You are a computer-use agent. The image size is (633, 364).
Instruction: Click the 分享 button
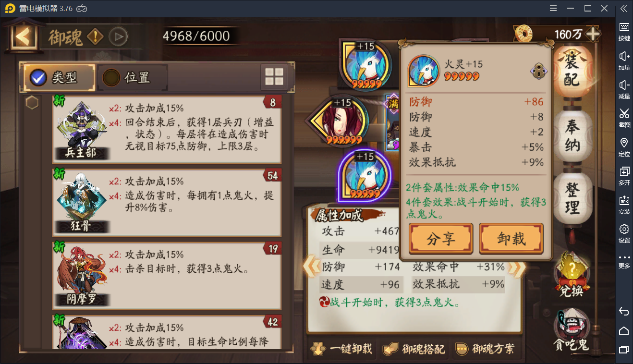click(x=441, y=239)
